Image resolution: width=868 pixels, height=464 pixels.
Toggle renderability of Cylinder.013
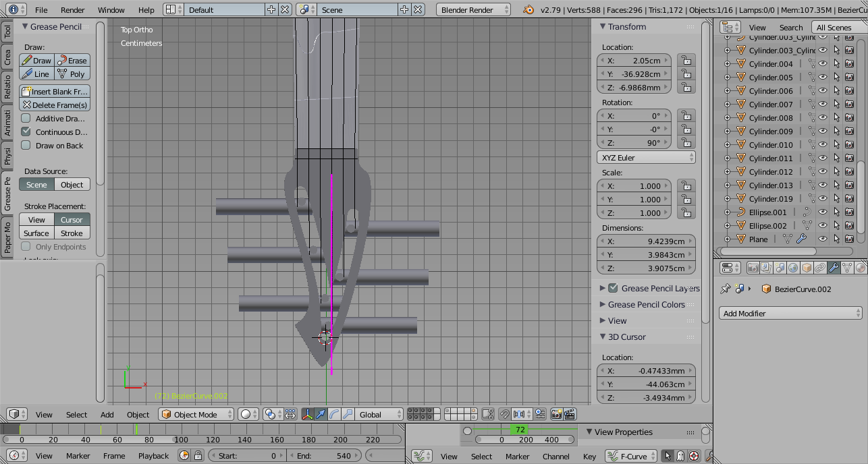pos(849,185)
